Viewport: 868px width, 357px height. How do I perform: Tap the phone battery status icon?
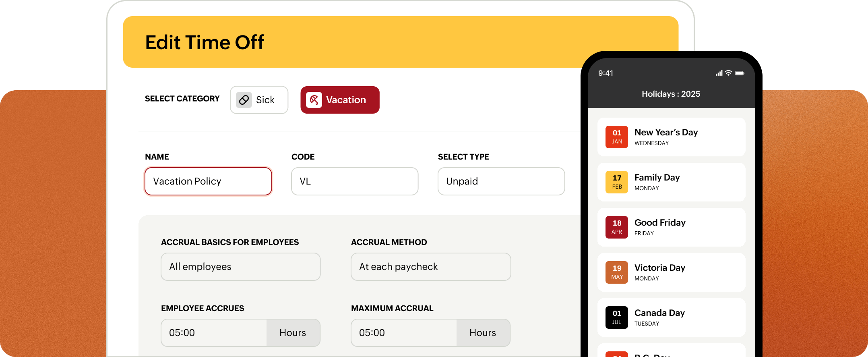(740, 73)
